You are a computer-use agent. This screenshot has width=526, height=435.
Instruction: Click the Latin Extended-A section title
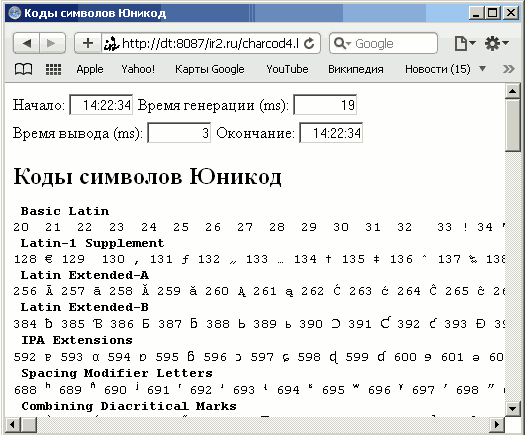pos(85,275)
